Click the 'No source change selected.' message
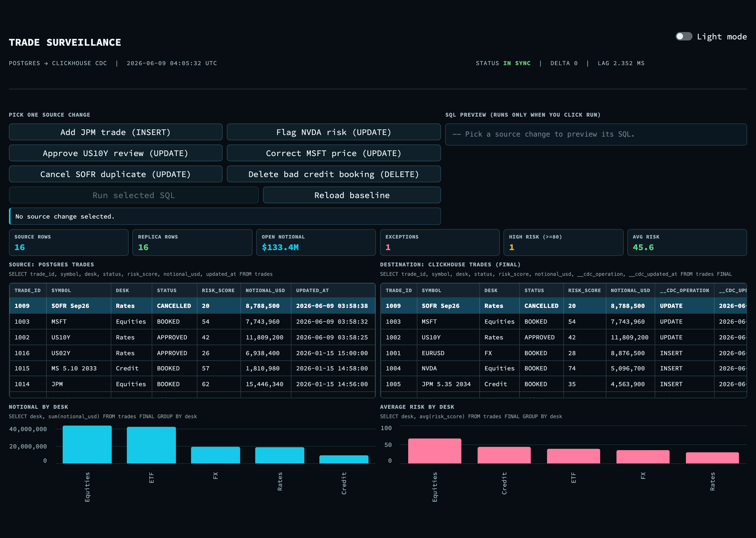This screenshot has height=538, width=756. click(225, 216)
